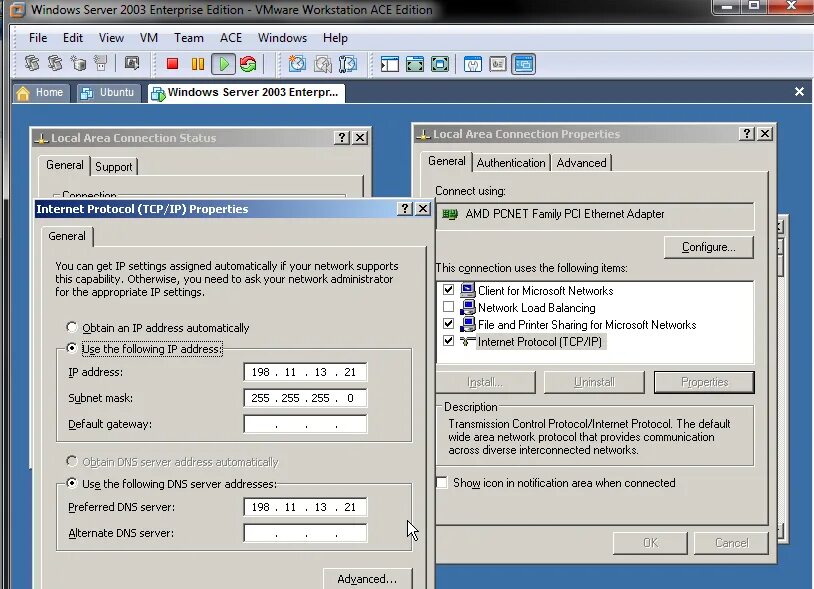Click help ? button in Connection Properties titlebar
The height and width of the screenshot is (589, 814).
pos(747,133)
